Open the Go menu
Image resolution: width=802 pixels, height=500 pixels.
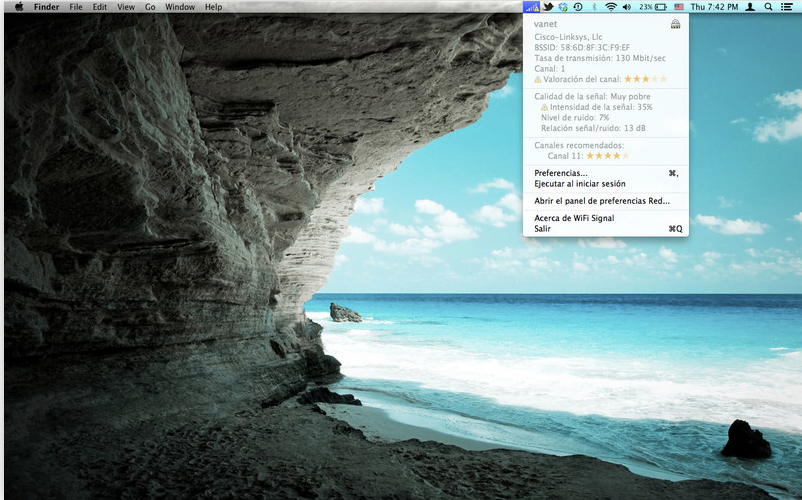[150, 7]
